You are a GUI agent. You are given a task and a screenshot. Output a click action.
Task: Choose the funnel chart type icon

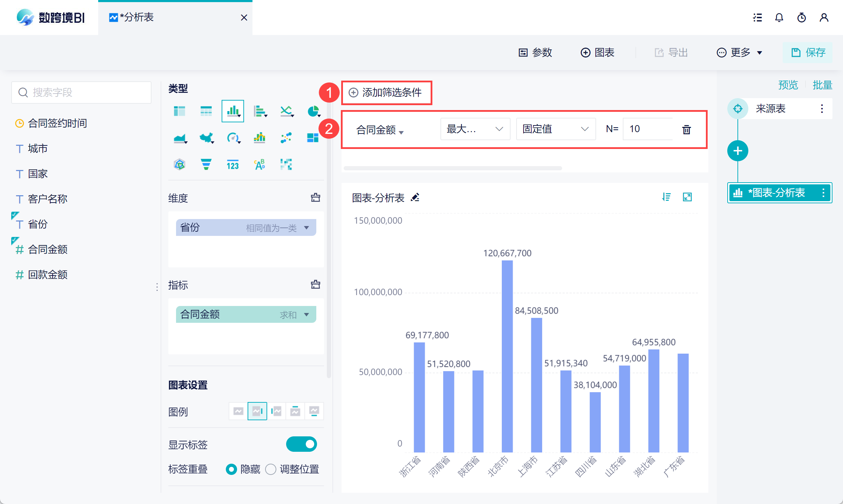pyautogui.click(x=206, y=164)
